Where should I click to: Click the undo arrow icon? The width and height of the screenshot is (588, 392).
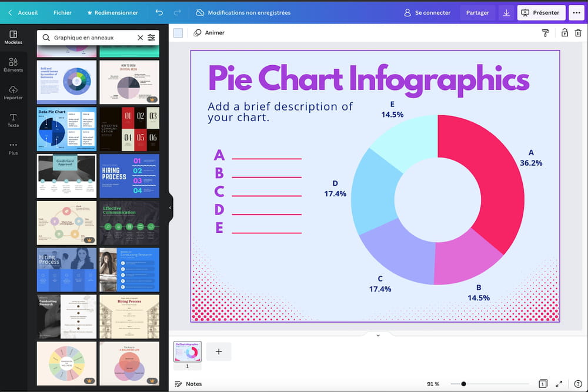[x=159, y=12]
